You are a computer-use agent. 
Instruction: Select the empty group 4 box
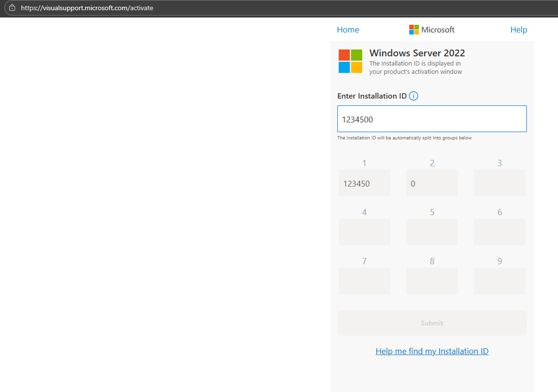tap(364, 232)
